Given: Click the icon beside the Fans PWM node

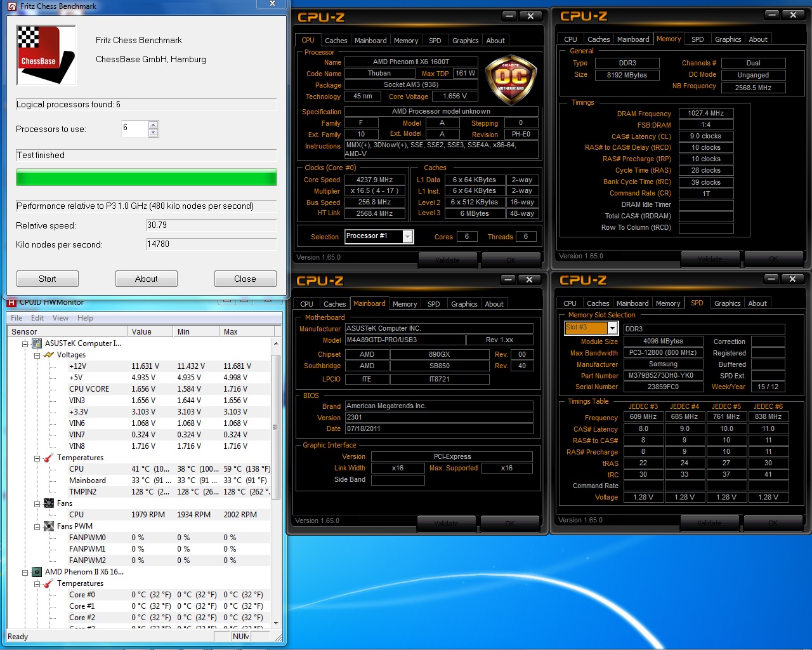Looking at the screenshot, I should [x=49, y=526].
